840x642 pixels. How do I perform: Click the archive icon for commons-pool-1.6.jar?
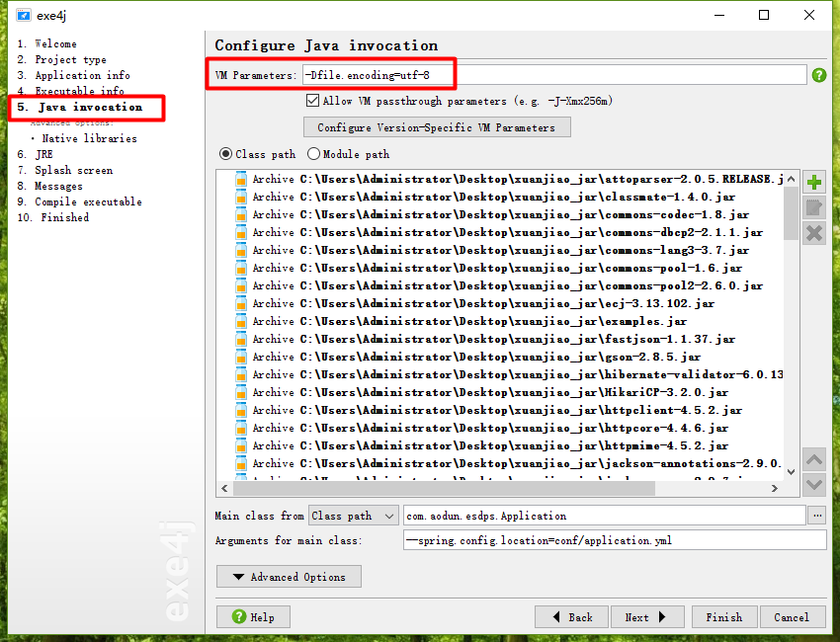tap(241, 268)
